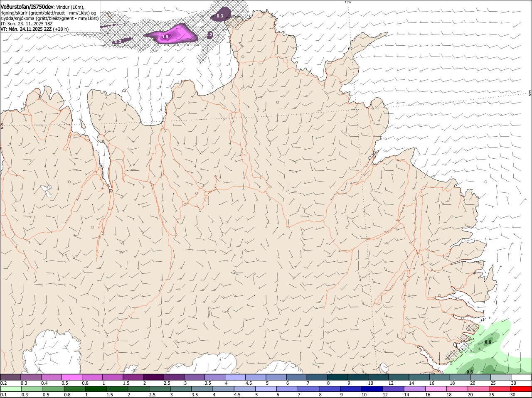Select the lower-scale swatch starting at 9
The height and width of the screenshot is (398, 532).
pyautogui.click(x=351, y=389)
